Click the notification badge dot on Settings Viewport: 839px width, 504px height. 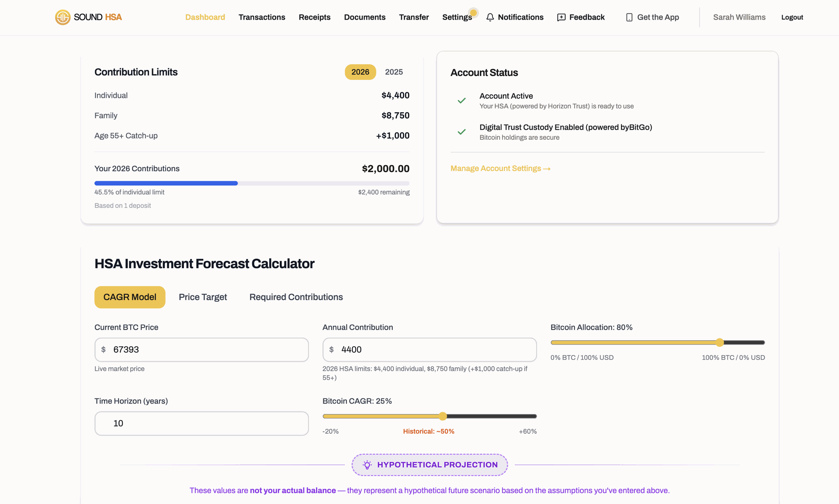tap(474, 12)
